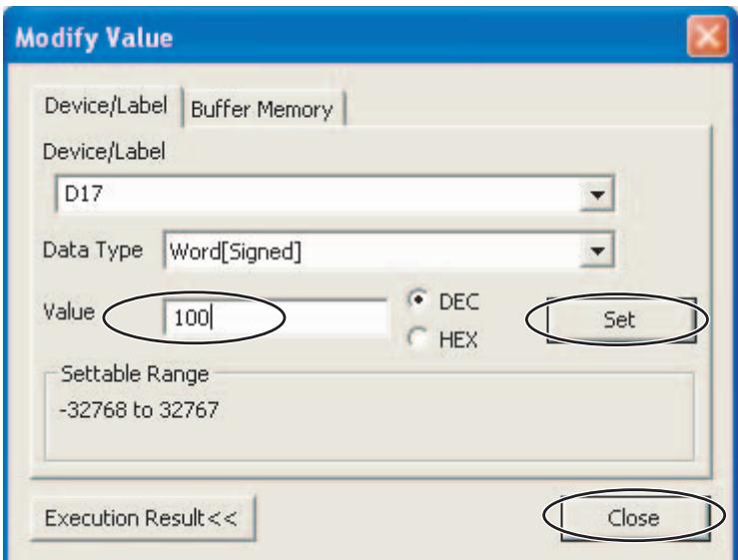This screenshot has height=560, width=738.
Task: Open the Buffer Memory tab
Action: tap(263, 109)
